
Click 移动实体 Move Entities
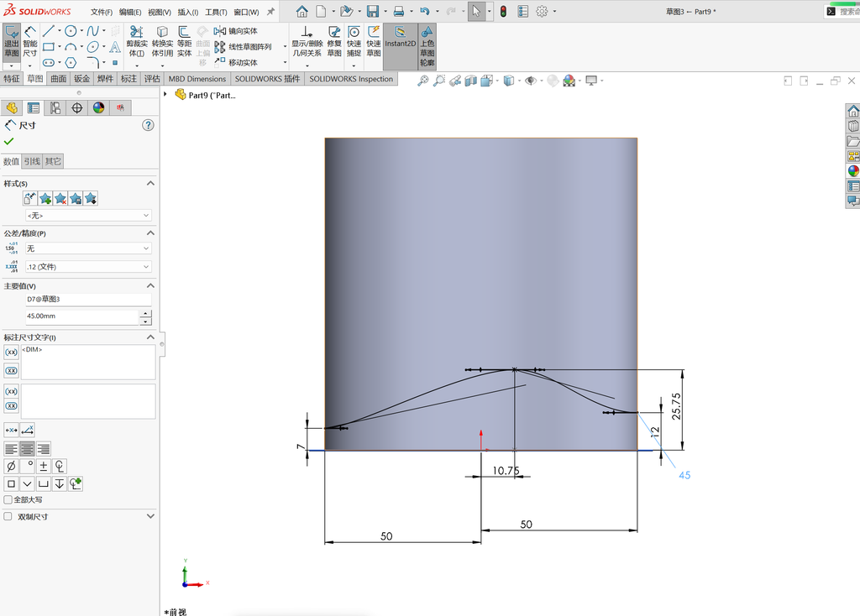click(236, 62)
